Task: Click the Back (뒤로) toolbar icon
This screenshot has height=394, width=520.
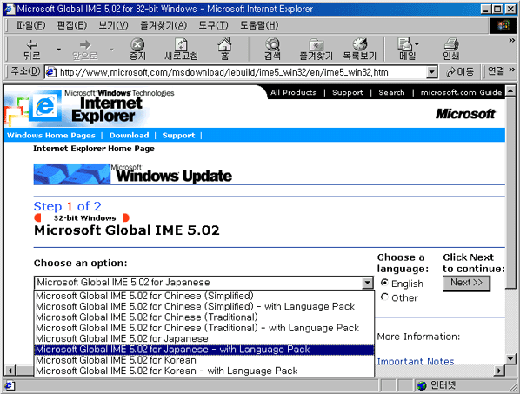Action: click(x=32, y=49)
